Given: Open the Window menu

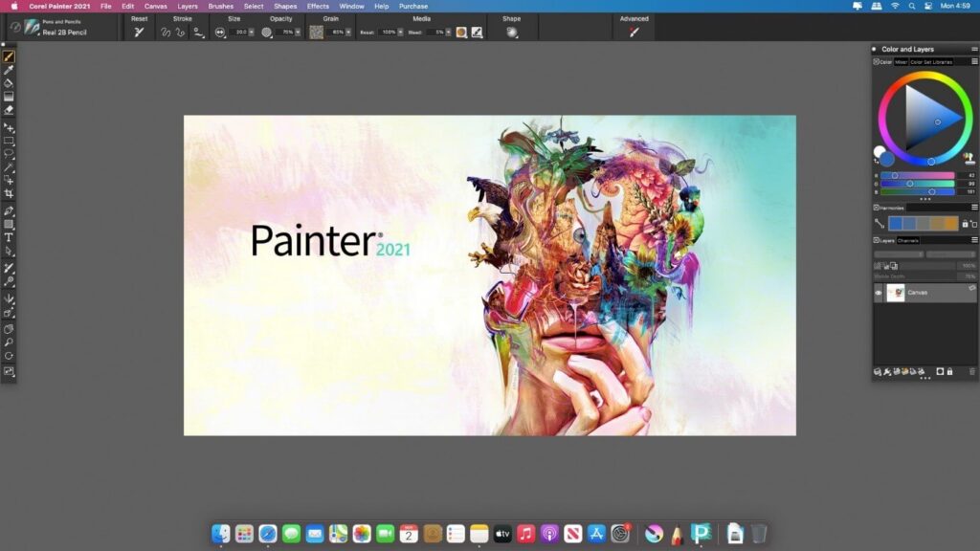Looking at the screenshot, I should [351, 7].
